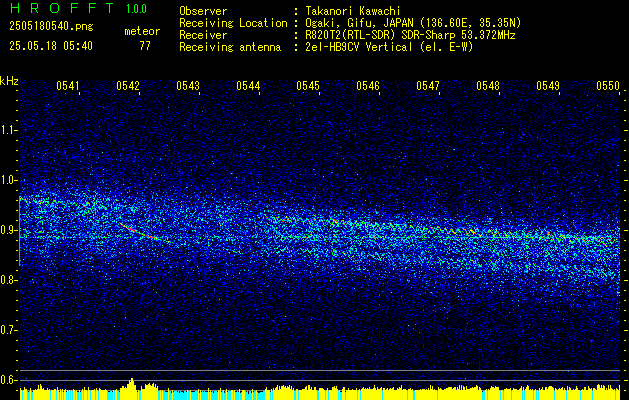Click the 0548 time label

coord(488,85)
